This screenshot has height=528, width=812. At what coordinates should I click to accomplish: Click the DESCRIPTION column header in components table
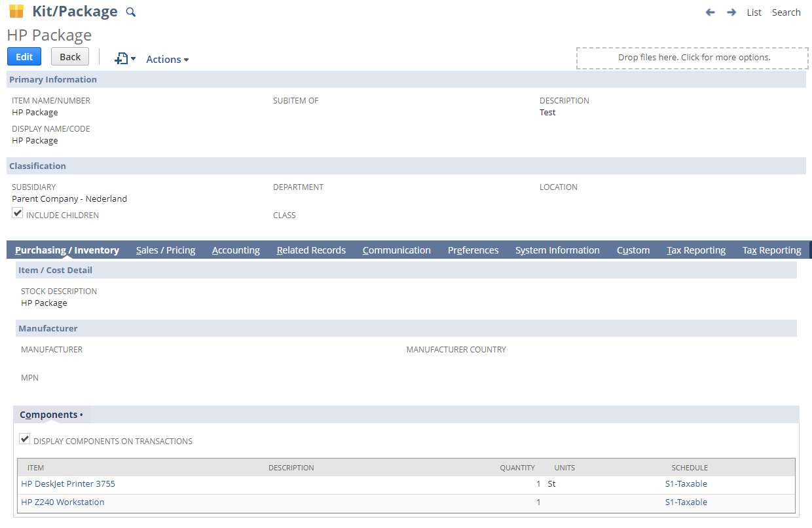click(x=291, y=468)
